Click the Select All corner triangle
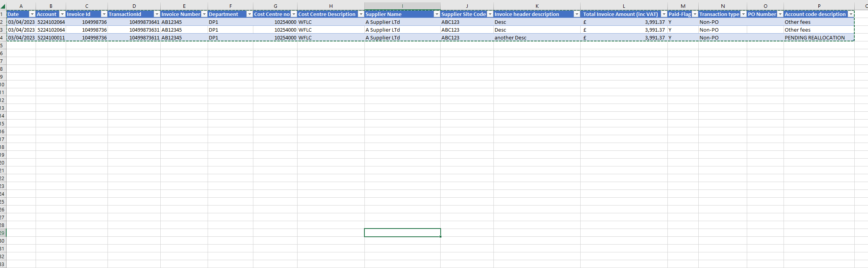Viewport: 868px width, 268px height. click(3, 6)
